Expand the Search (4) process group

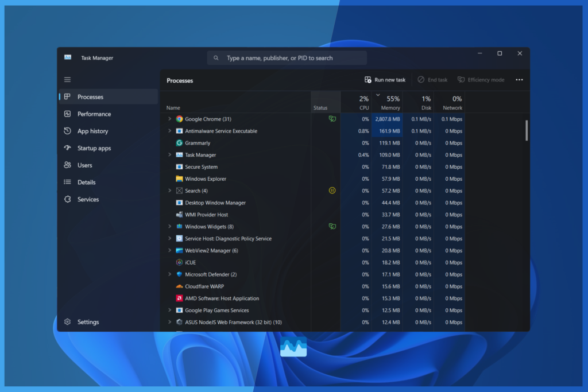(169, 191)
